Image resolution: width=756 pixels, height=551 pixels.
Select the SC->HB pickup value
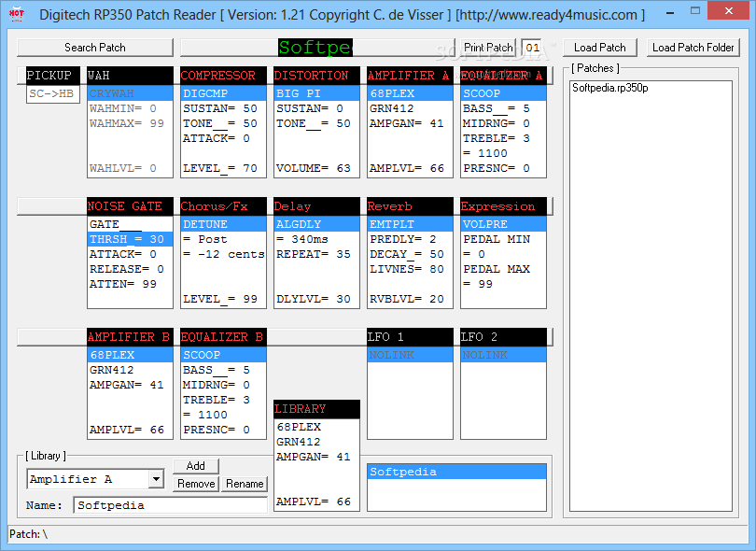[53, 93]
